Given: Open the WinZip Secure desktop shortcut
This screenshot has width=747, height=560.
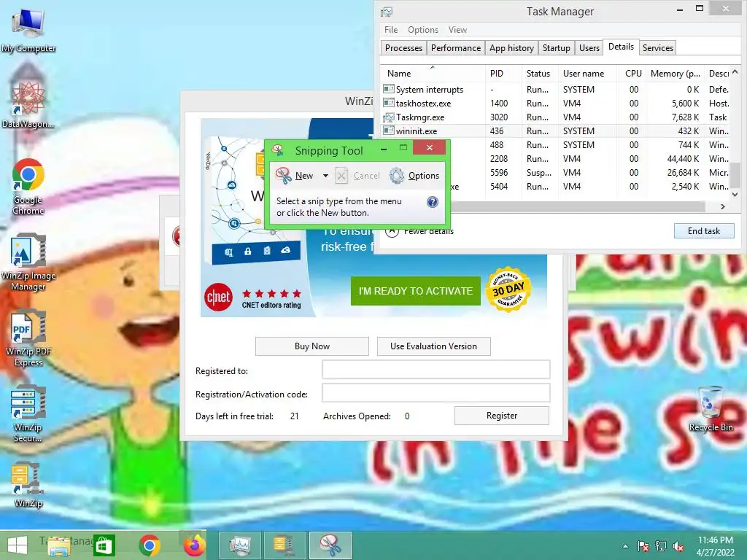Looking at the screenshot, I should pos(28,413).
